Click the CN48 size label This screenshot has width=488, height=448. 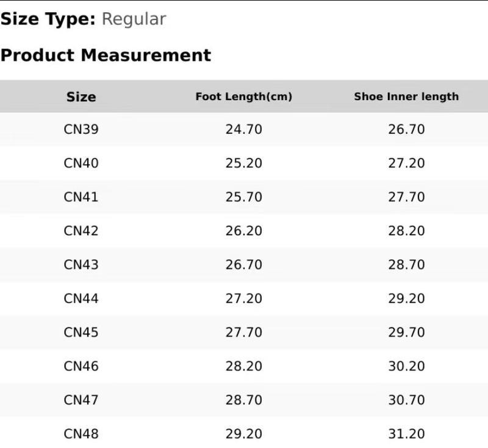[81, 434]
